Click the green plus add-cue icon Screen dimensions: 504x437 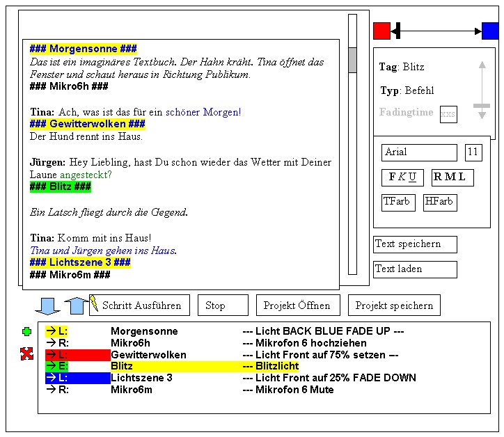[27, 332]
